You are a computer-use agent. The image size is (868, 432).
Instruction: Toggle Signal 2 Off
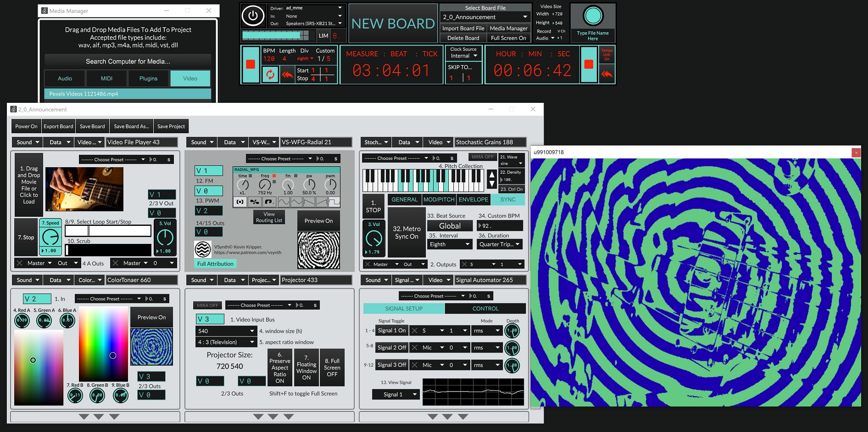392,348
